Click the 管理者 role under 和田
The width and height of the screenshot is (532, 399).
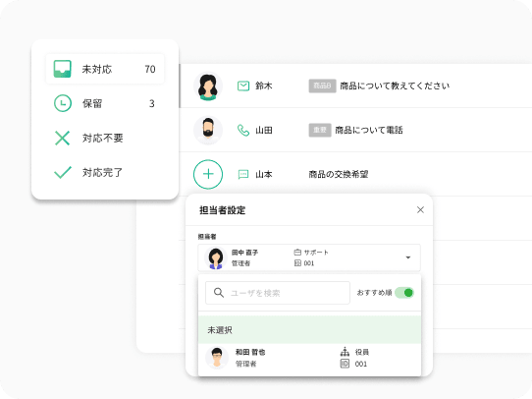pos(246,364)
